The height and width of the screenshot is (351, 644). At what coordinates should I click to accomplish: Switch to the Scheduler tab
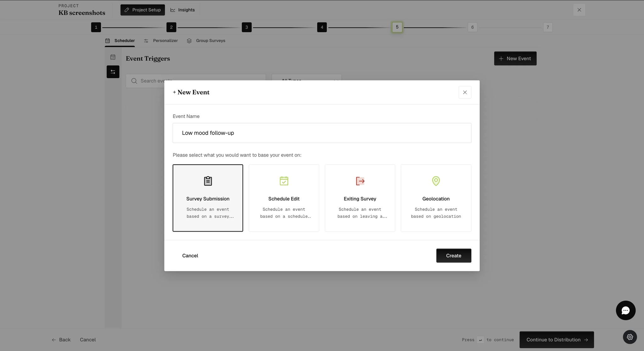[120, 41]
